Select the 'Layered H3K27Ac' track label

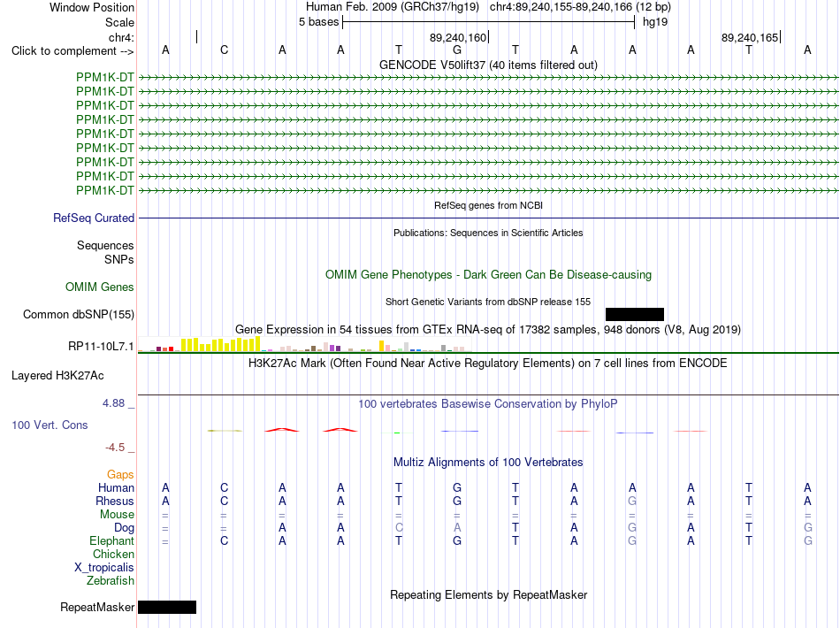pyautogui.click(x=57, y=376)
